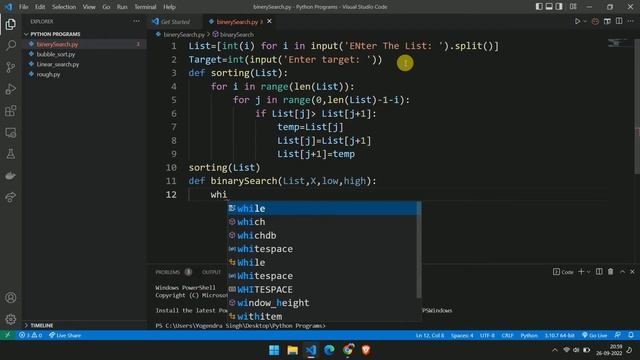Click errors and warnings count in status bar

click(31, 335)
